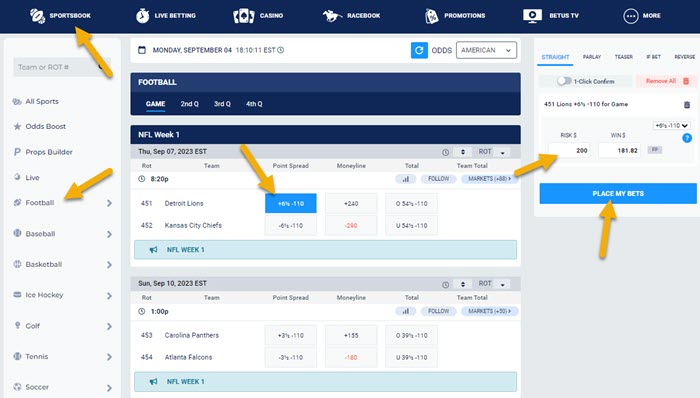
Task: Open the Racebook horse icon
Action: coord(332,16)
